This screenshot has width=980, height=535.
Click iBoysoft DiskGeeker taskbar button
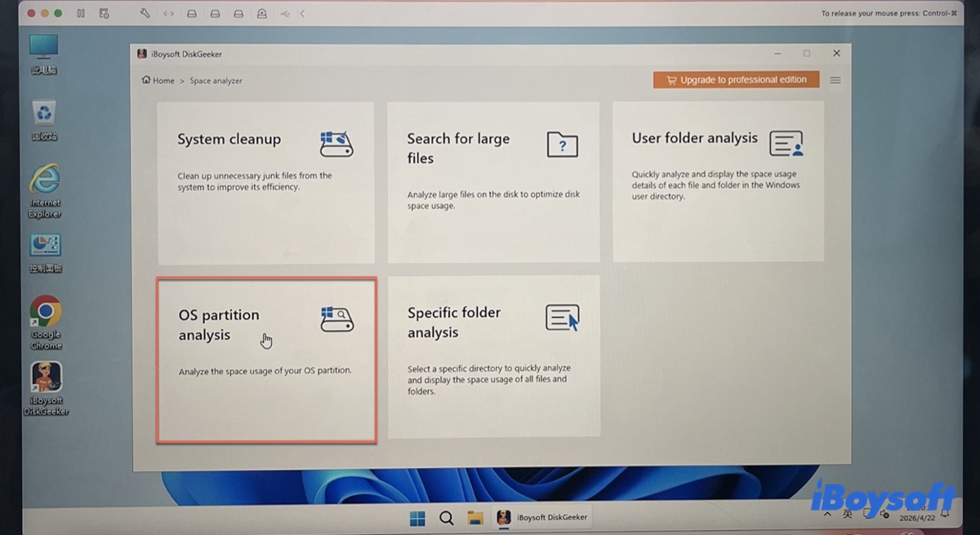click(x=542, y=517)
